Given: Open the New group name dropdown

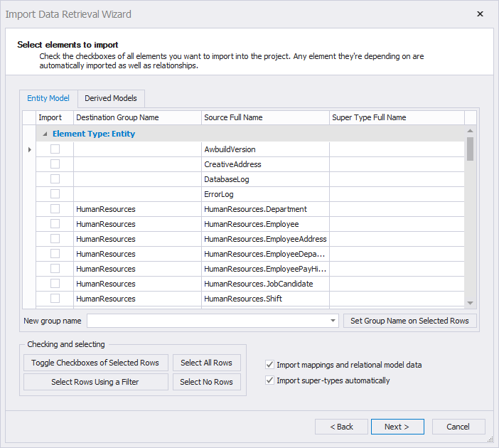Looking at the screenshot, I should 333,321.
